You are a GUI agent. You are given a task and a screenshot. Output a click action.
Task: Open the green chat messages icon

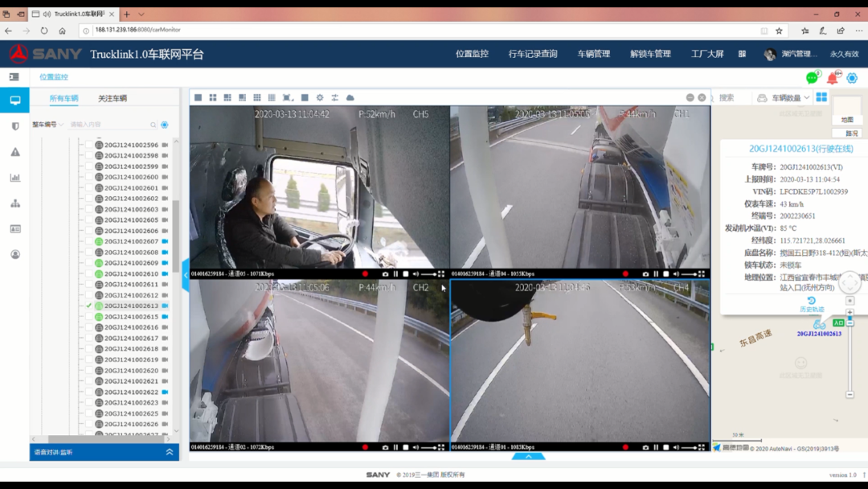(x=812, y=78)
